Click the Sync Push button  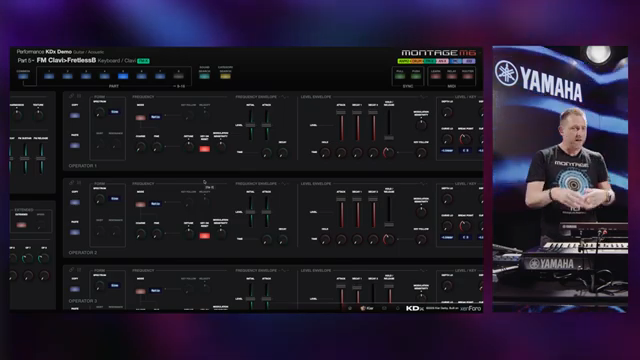416,76
